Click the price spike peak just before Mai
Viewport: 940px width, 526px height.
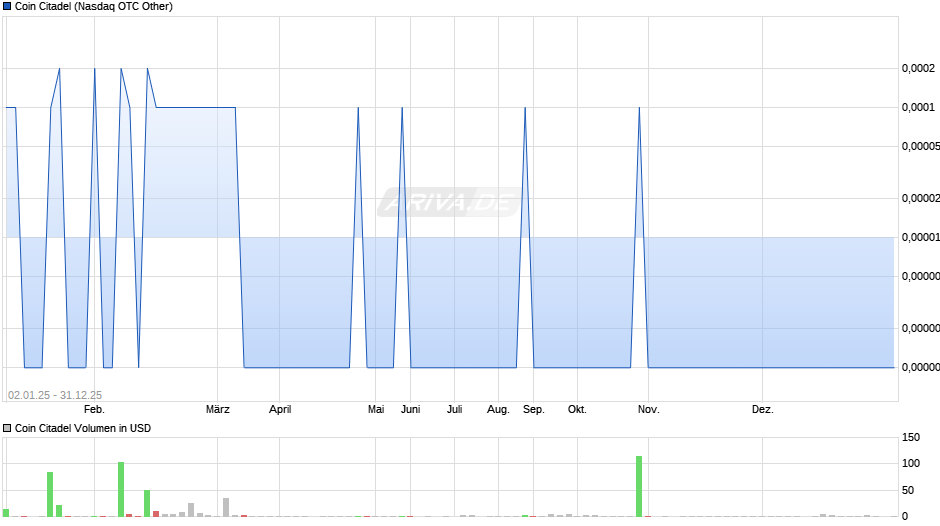click(x=358, y=108)
